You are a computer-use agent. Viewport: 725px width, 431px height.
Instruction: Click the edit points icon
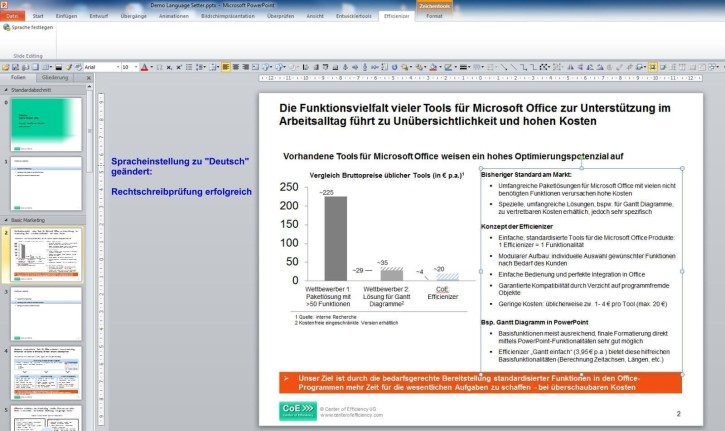click(x=545, y=67)
